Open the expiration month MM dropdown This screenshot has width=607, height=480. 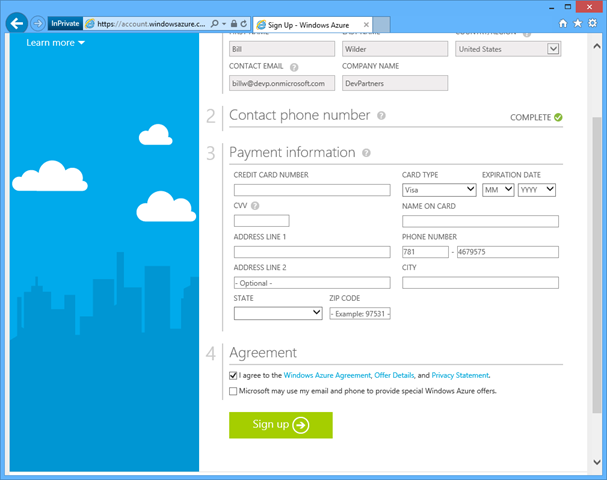tap(497, 189)
